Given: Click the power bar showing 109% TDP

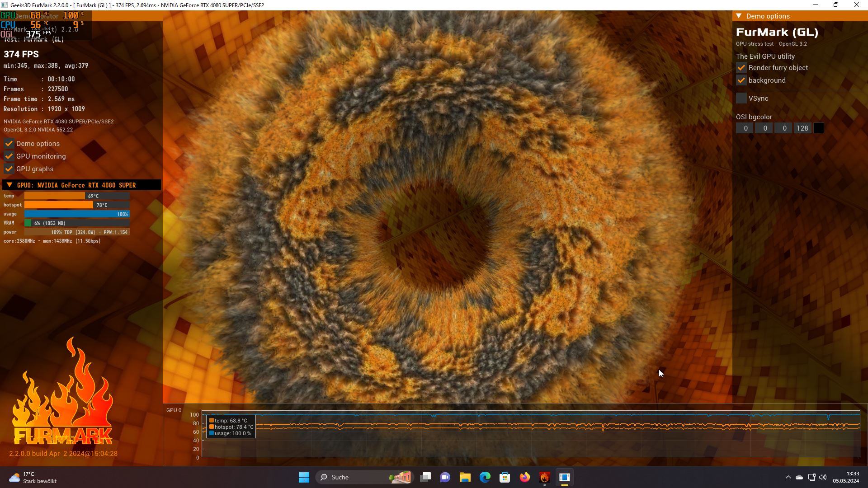Looking at the screenshot, I should [77, 232].
